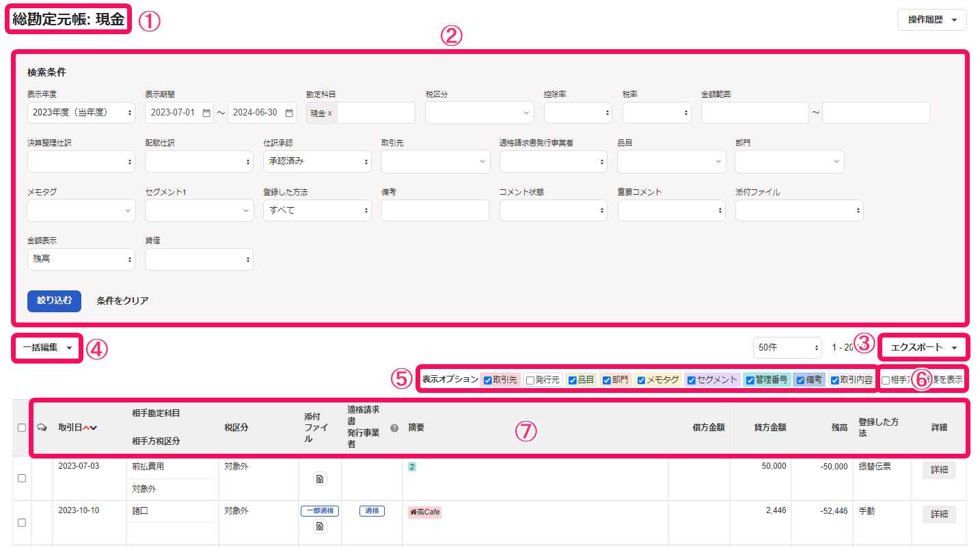Viewport: 980px width, 548px height.
Task: Open the 適格請求書発行事業者 filter dropdown
Action: coord(554,162)
